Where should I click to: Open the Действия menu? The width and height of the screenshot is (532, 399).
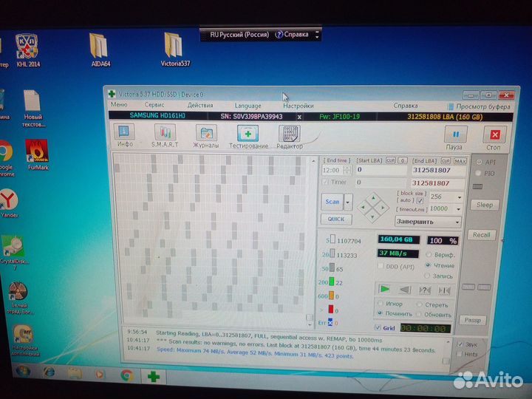200,105
